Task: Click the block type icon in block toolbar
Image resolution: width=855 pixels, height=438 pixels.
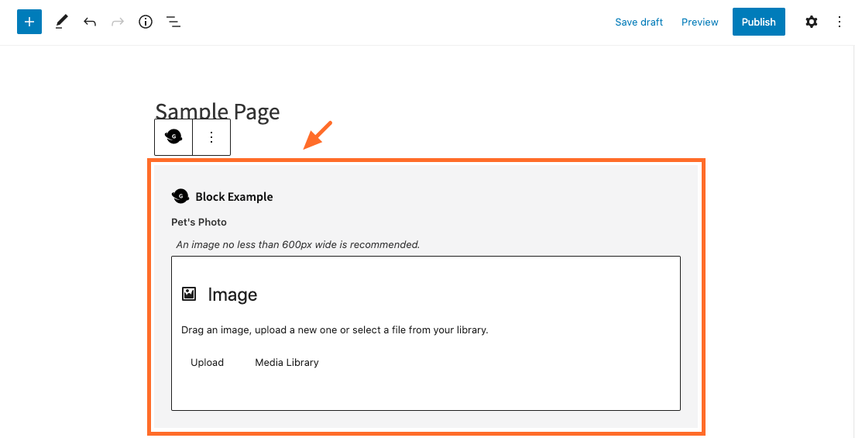Action: pyautogui.click(x=173, y=137)
